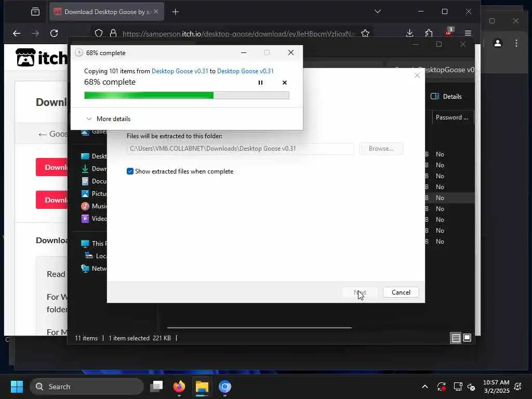Open Firefox downloads panel
The image size is (532, 399).
pyautogui.click(x=409, y=33)
